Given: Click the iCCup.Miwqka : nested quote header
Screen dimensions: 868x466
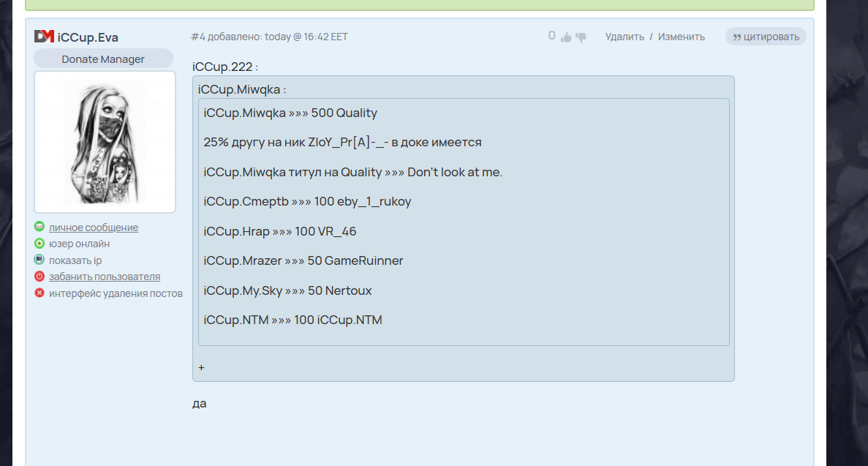Looking at the screenshot, I should click(242, 89).
